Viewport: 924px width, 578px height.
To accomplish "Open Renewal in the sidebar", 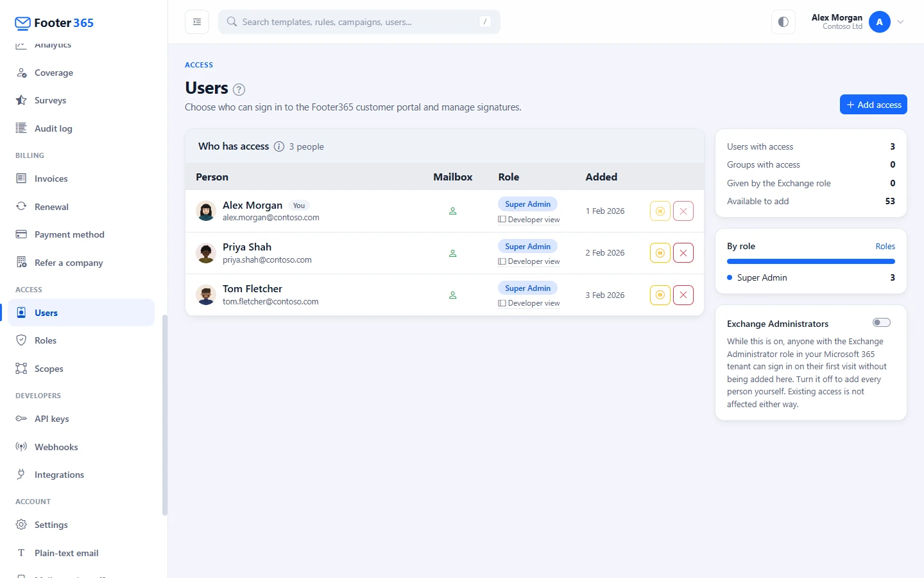I will (x=81, y=207).
